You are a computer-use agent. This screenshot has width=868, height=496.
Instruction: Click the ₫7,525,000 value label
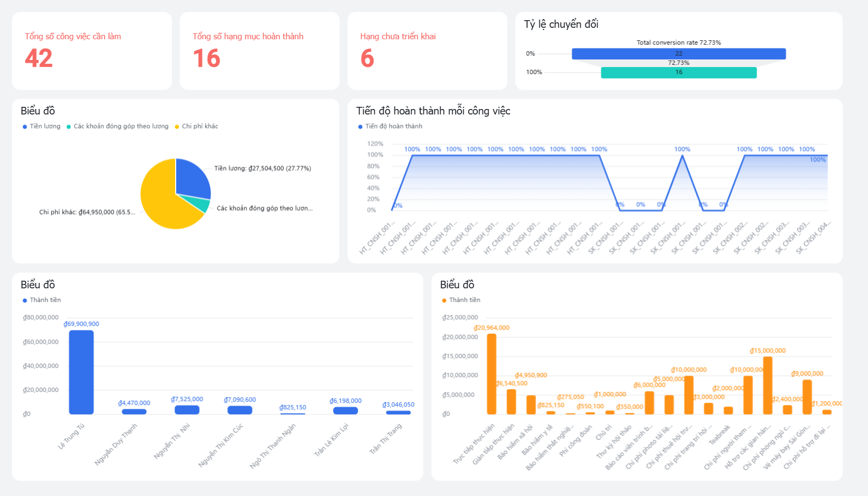pos(187,399)
